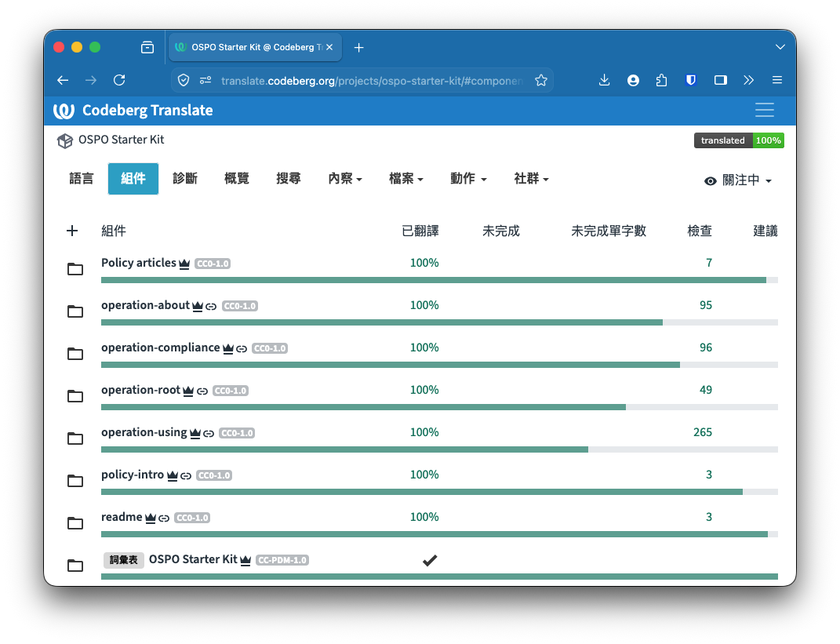Click the link icon next to operation-using
The image size is (840, 644).
(209, 434)
